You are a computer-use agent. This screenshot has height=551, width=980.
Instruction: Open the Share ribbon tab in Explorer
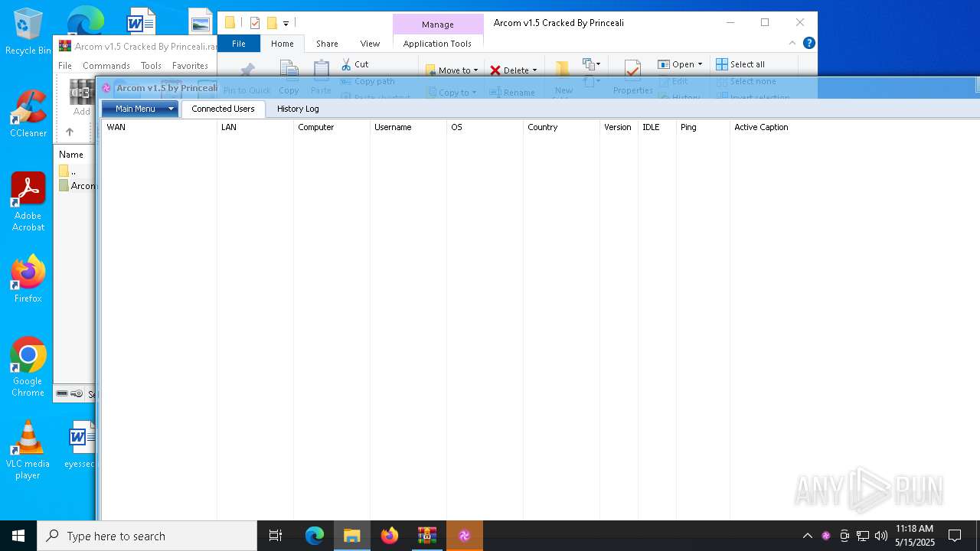tap(327, 44)
